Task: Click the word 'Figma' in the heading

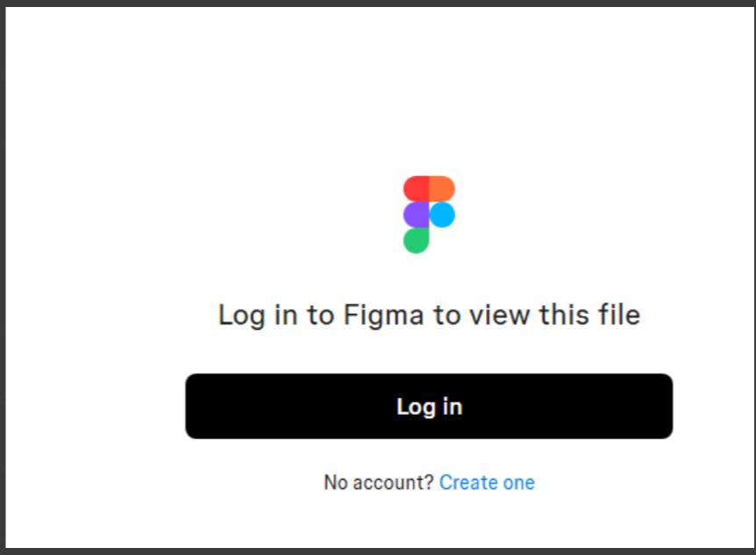Action: point(375,315)
